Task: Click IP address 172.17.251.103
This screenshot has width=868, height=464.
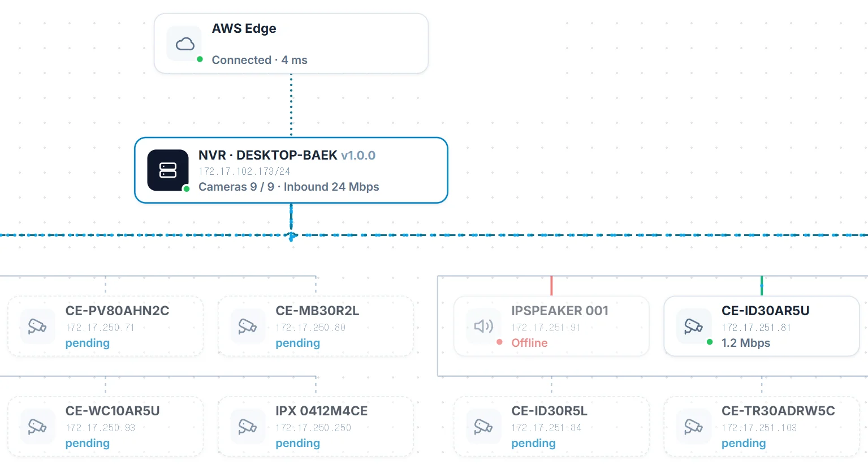Action: click(759, 428)
